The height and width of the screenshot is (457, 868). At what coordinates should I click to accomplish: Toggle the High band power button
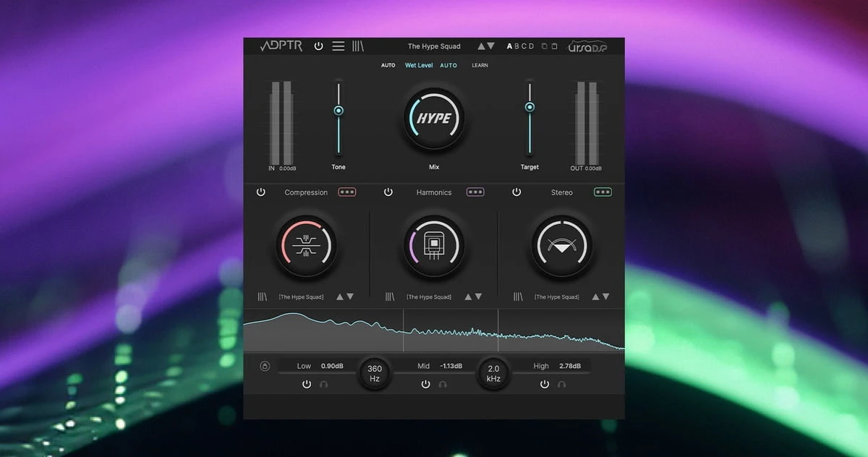(x=545, y=384)
